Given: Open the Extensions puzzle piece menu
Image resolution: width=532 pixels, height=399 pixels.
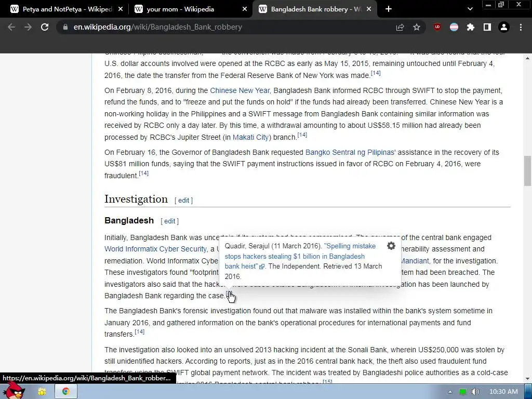Looking at the screenshot, I should click(x=471, y=27).
